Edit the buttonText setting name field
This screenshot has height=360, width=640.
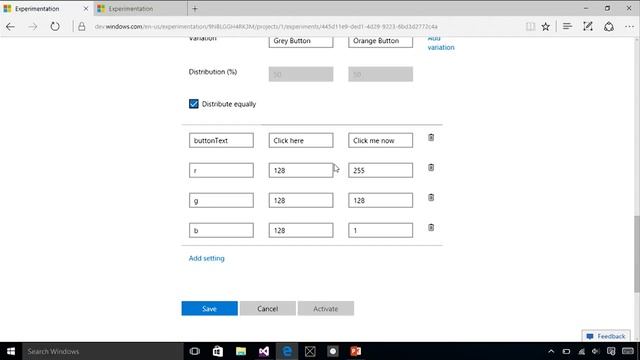221,140
